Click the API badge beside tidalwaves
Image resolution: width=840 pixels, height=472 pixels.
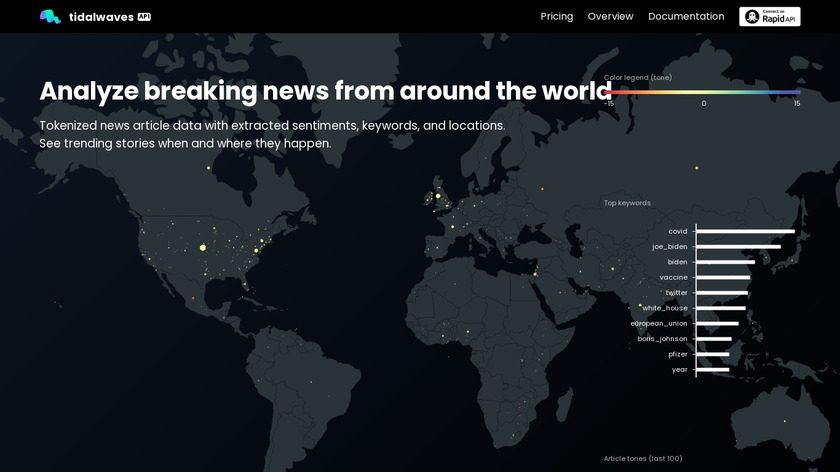(x=144, y=17)
